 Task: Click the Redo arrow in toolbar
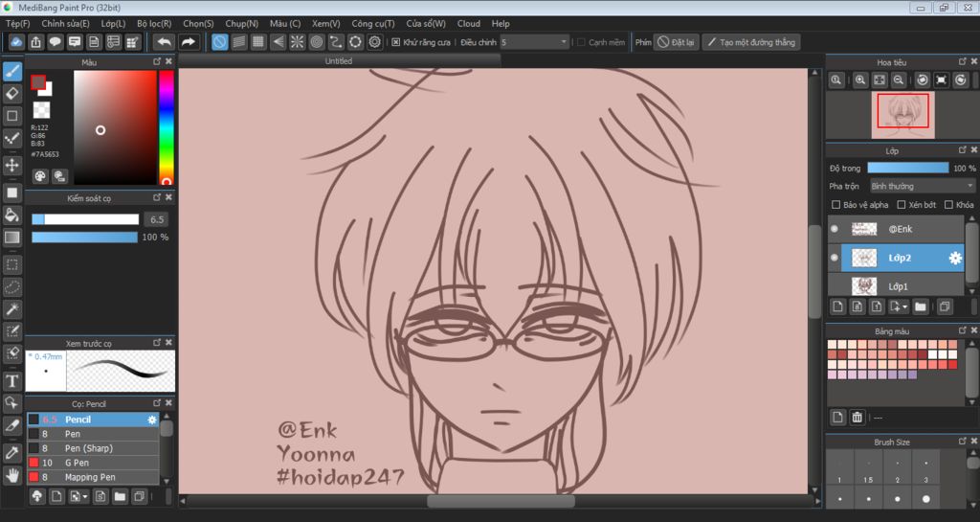click(x=188, y=42)
